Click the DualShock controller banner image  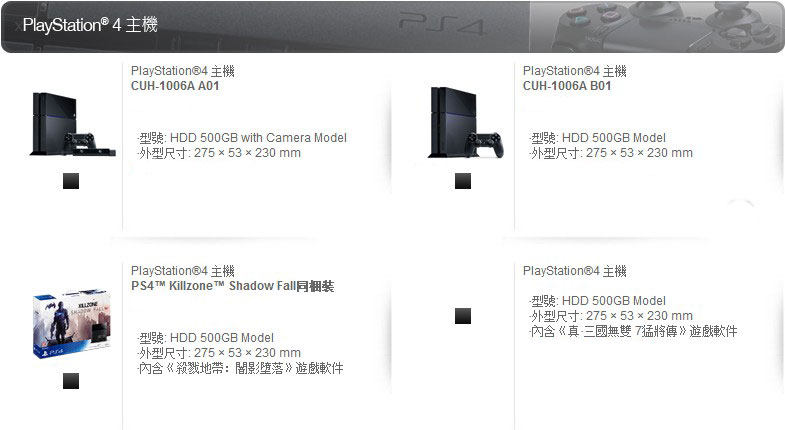point(657,27)
